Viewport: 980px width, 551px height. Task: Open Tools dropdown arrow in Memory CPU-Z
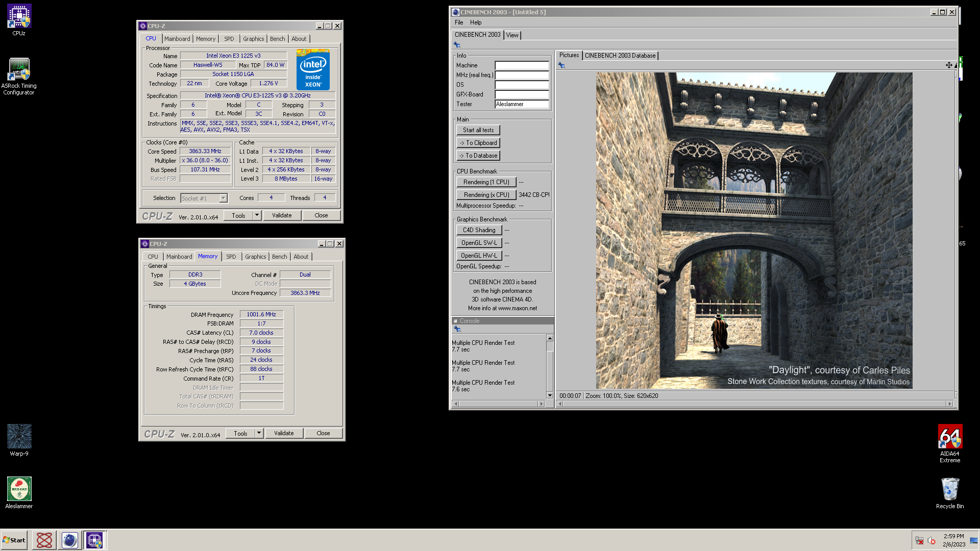pos(259,433)
